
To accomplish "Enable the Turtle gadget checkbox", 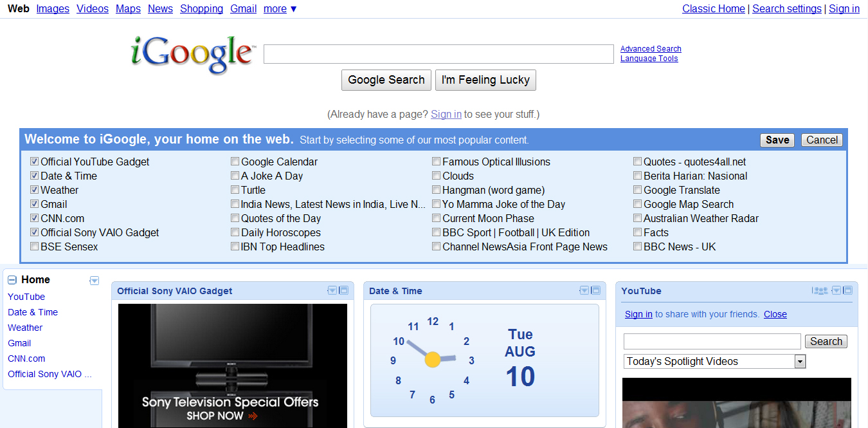I will (x=235, y=190).
